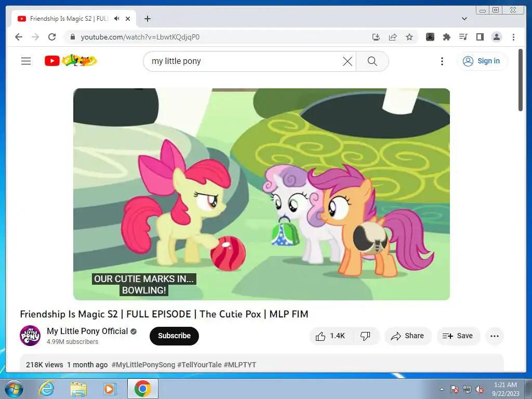
Task: Show hidden tray icons arrow
Action: [442, 389]
